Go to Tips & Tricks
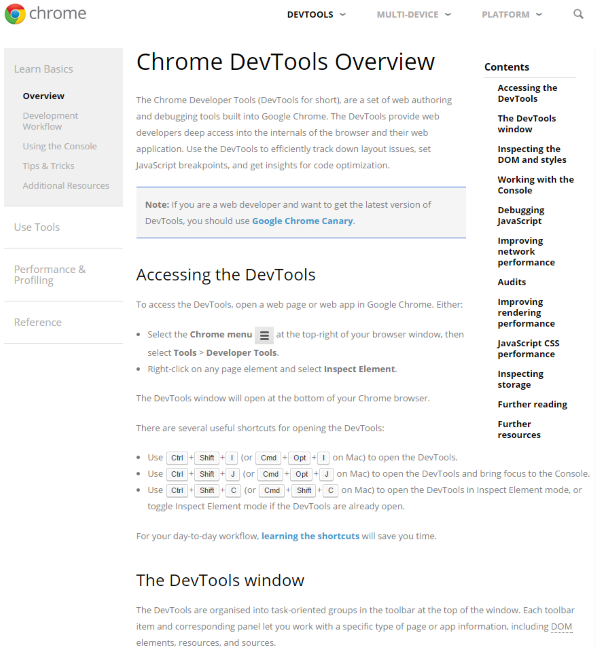This screenshot has height=650, width=600. (x=49, y=166)
